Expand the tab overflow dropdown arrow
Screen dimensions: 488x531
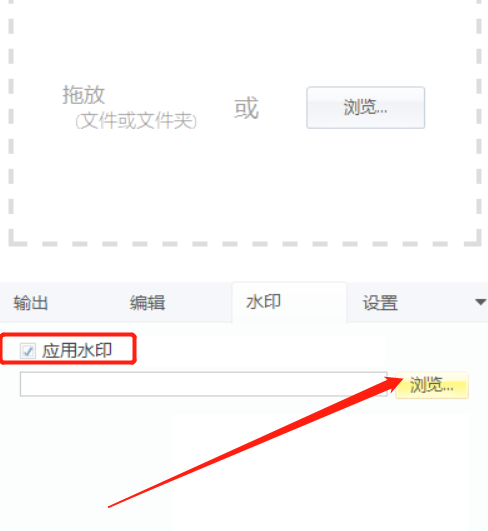(x=481, y=302)
